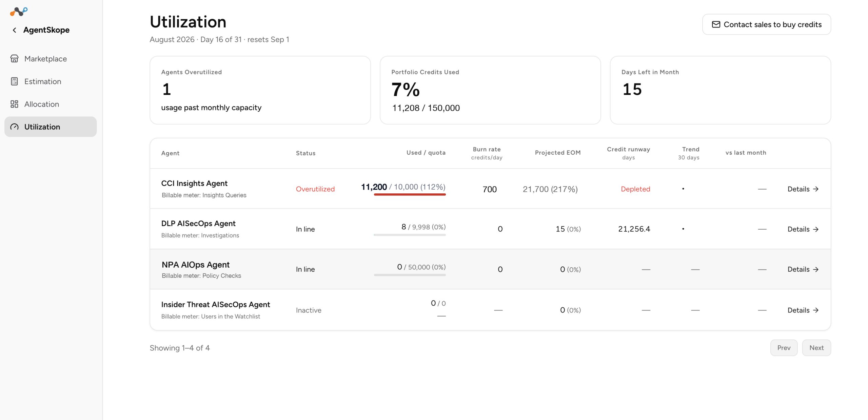Click the Marketplace storefront icon
This screenshot has height=420, width=868.
(14, 59)
